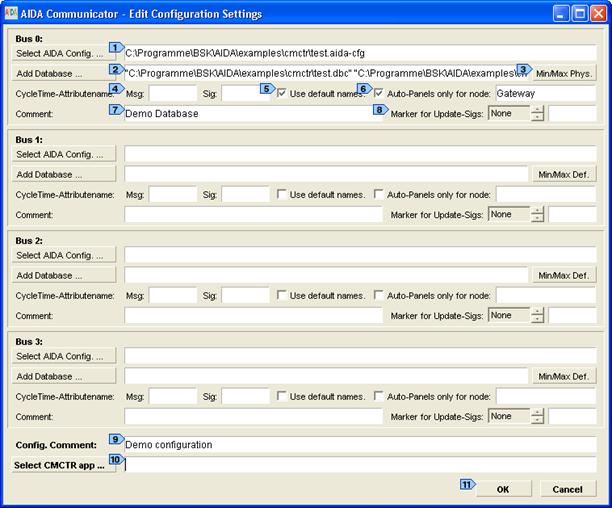Screen dimensions: 612x508
Task: Click Bus 2 Sig attribute name field
Action: [246, 296]
